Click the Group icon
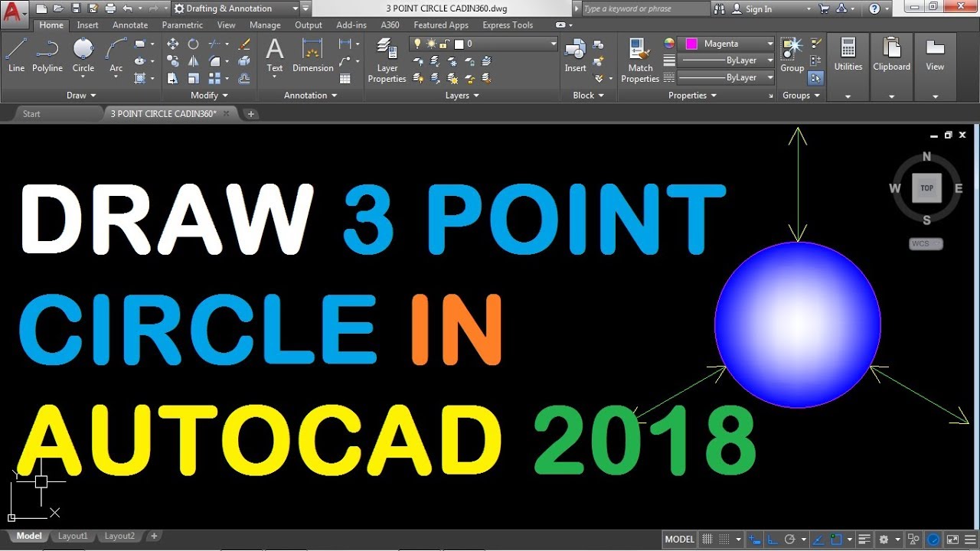980x551 pixels. (792, 55)
